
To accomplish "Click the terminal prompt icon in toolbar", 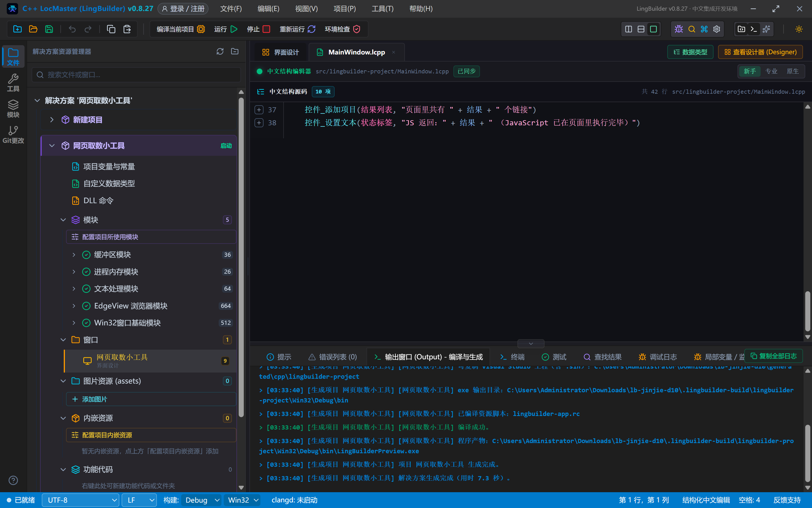I will click(754, 29).
